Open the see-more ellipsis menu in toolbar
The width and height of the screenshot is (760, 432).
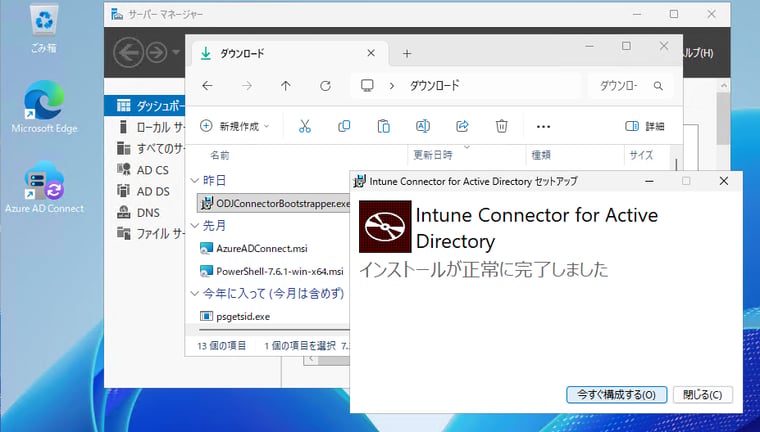pyautogui.click(x=543, y=127)
